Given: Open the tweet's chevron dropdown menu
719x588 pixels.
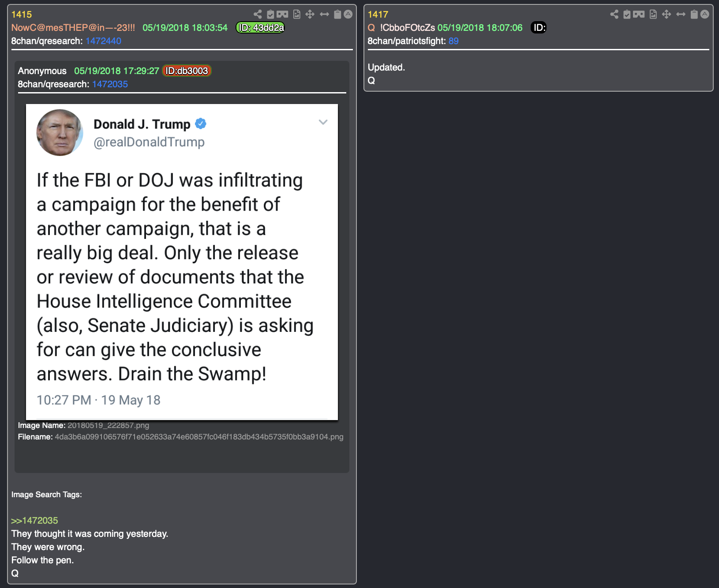Looking at the screenshot, I should pyautogui.click(x=323, y=122).
